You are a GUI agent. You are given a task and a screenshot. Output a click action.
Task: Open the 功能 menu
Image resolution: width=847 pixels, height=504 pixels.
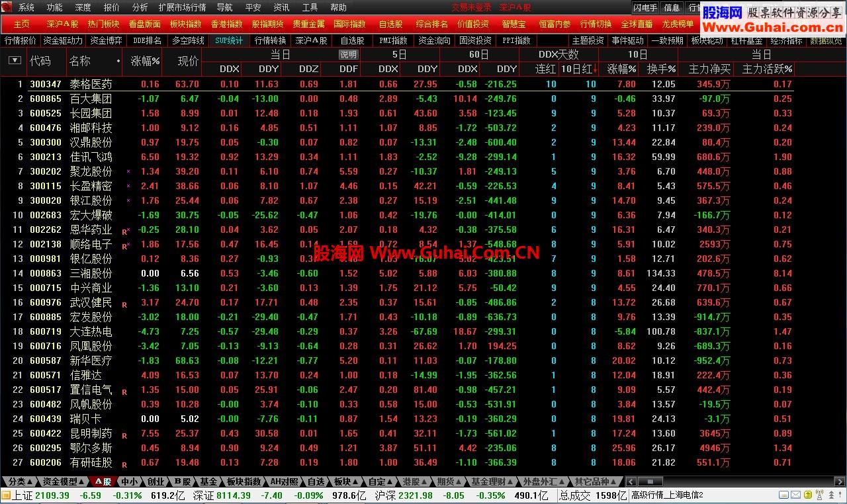(55, 7)
